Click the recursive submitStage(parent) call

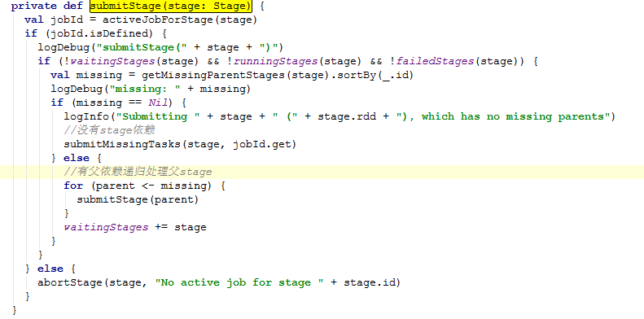138,199
